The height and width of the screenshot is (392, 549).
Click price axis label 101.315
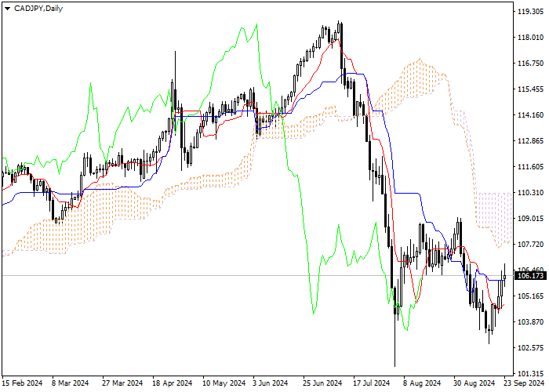[x=530, y=374]
